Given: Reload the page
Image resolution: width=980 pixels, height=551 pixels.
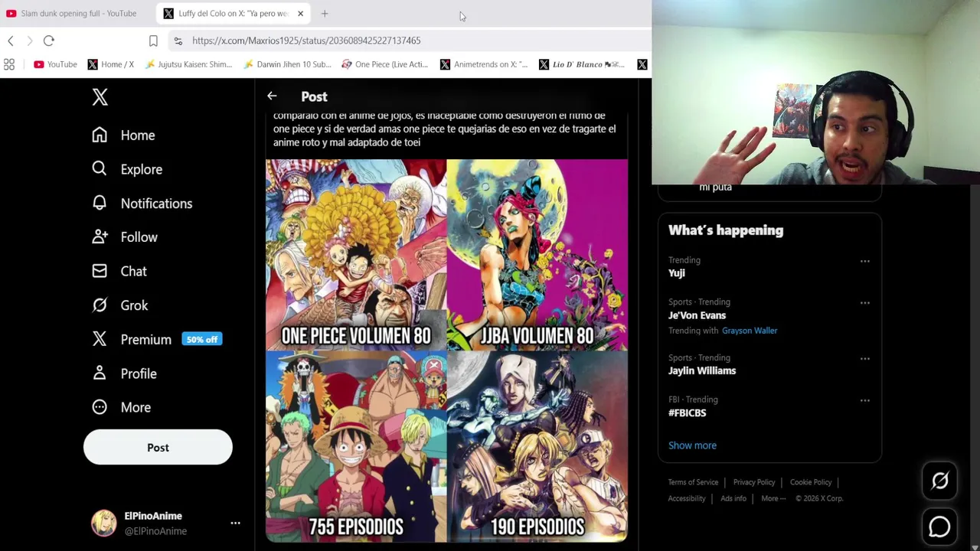Looking at the screenshot, I should pyautogui.click(x=49, y=41).
